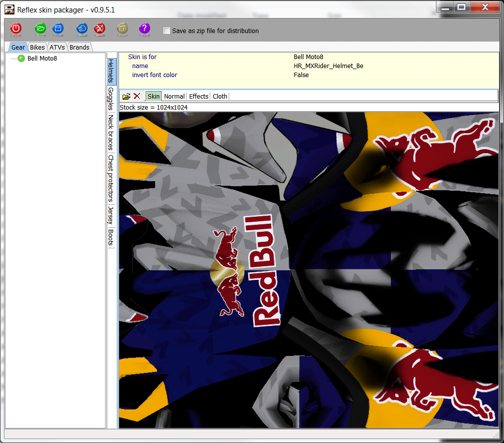Select the Brands tab

point(79,48)
